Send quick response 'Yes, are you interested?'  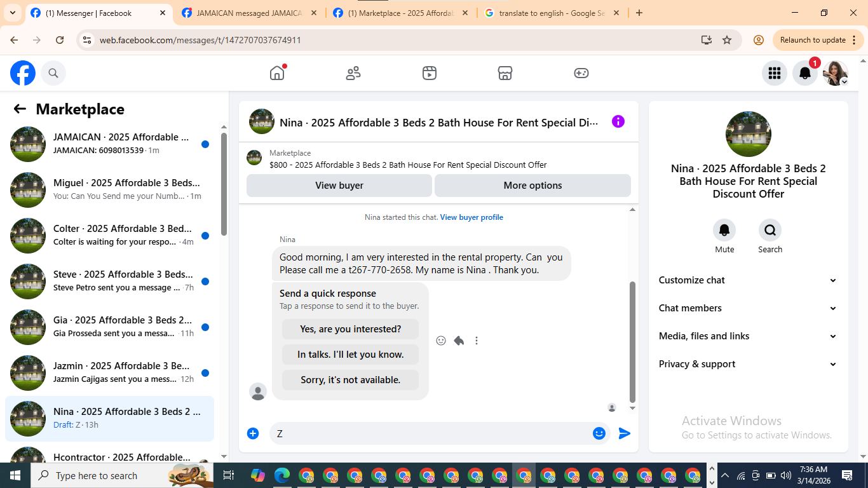pos(350,329)
